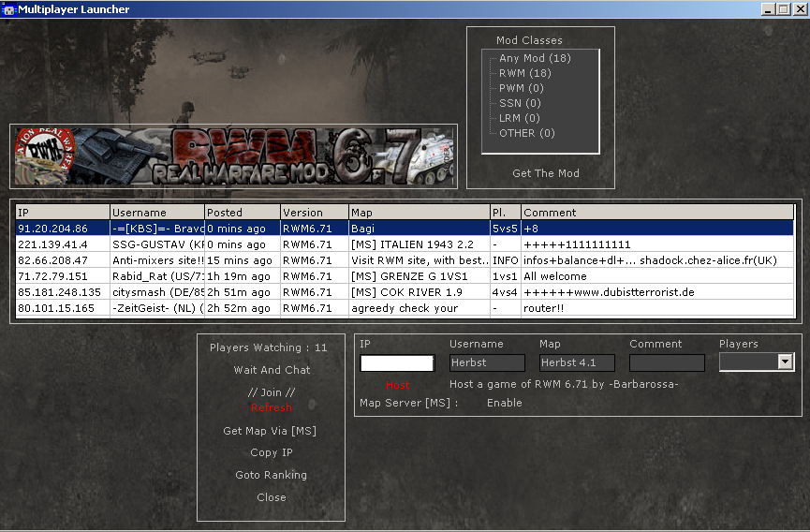Viewport: 810px width, 532px height.
Task: Toggle Map Server Enable option
Action: (x=504, y=403)
